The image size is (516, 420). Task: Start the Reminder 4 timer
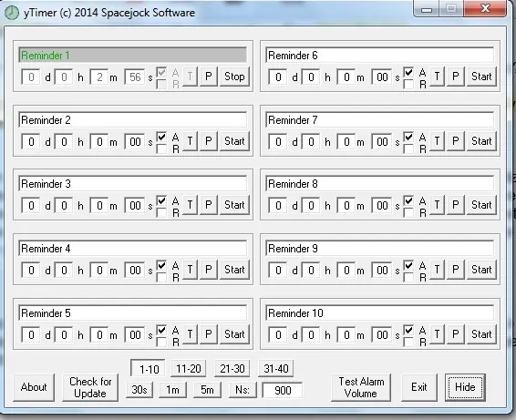click(x=234, y=270)
